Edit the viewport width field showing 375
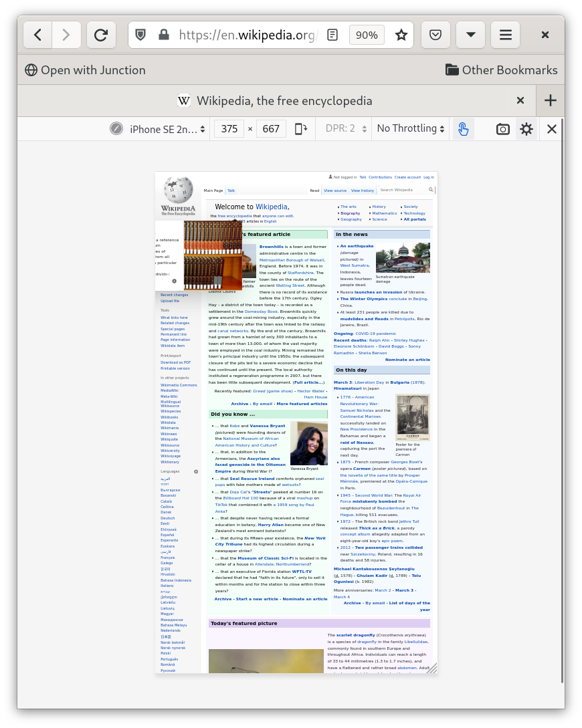This screenshot has height=728, width=582. [229, 128]
